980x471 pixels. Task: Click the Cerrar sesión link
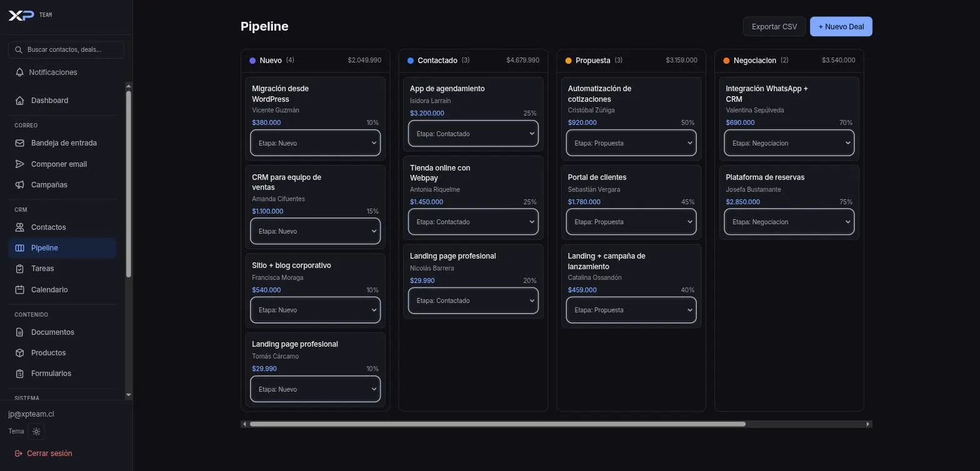click(43, 454)
